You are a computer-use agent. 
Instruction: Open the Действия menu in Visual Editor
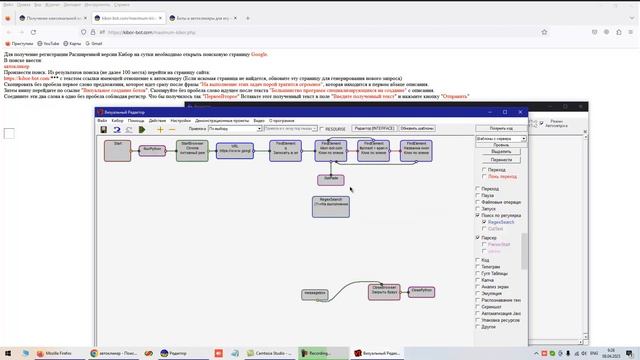(x=157, y=121)
